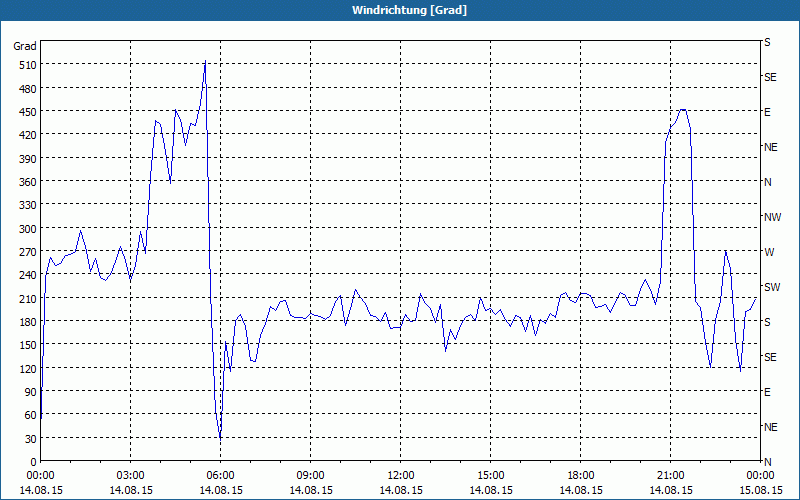800x500 pixels.
Task: Select the 180 y-axis label
Action: click(x=28, y=322)
